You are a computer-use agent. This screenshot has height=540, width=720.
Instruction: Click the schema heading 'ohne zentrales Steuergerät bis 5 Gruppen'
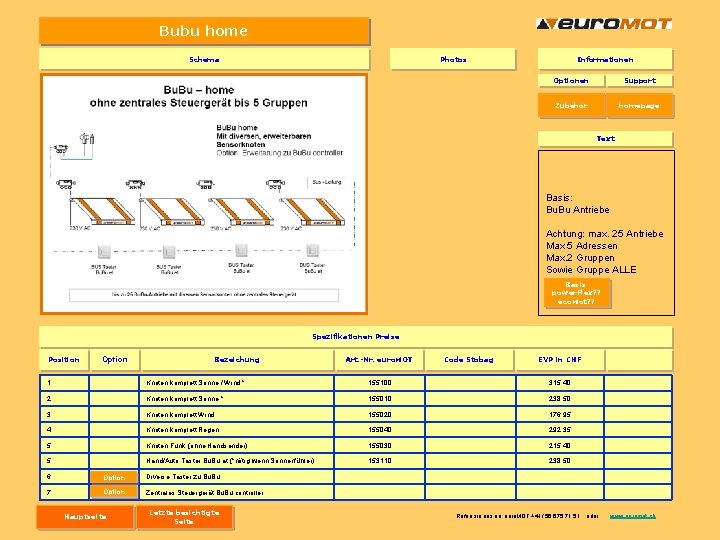point(199,103)
